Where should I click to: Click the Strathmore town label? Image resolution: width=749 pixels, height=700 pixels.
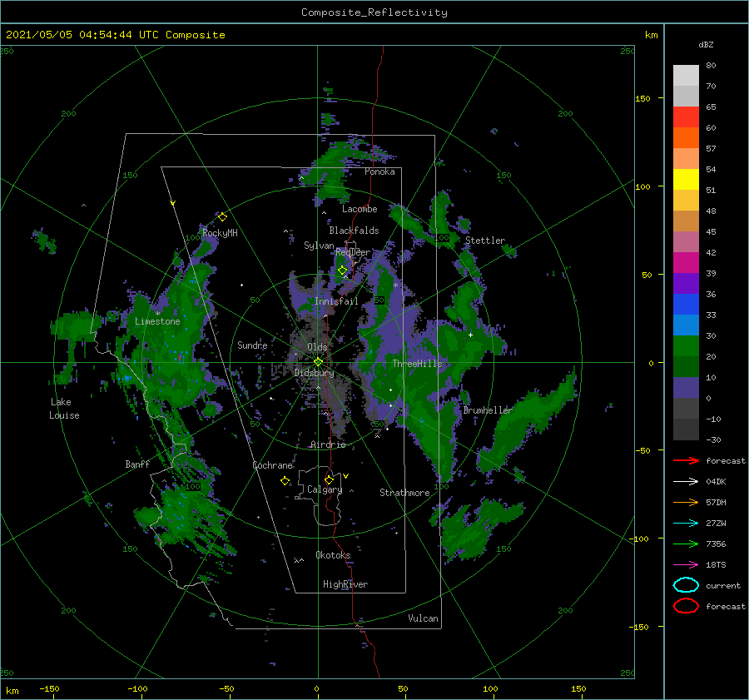(x=404, y=493)
